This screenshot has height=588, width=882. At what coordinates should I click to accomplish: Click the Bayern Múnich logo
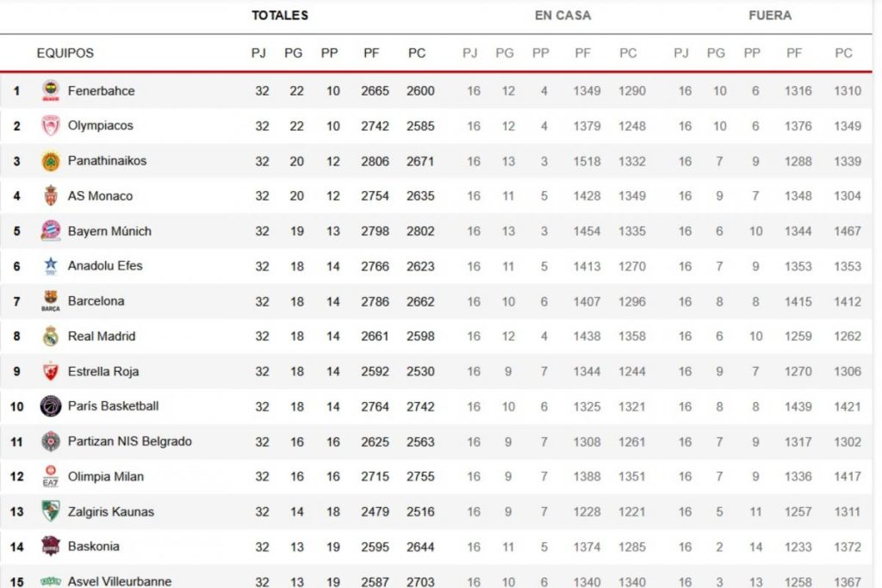click(51, 231)
